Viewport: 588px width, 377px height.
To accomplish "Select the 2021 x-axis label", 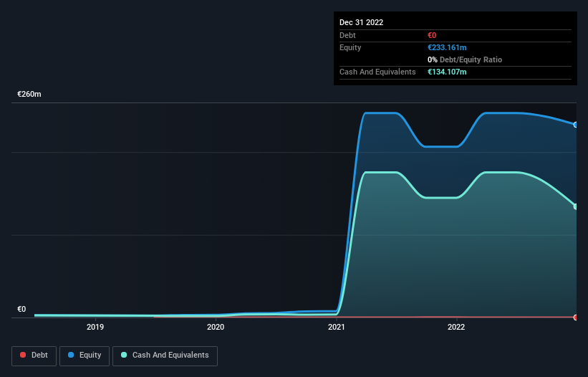I will (337, 327).
